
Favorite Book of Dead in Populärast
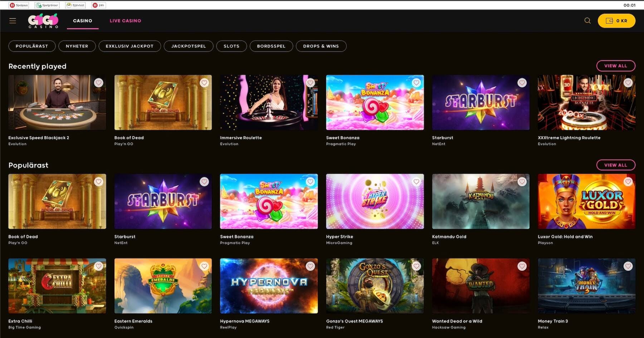[98, 182]
